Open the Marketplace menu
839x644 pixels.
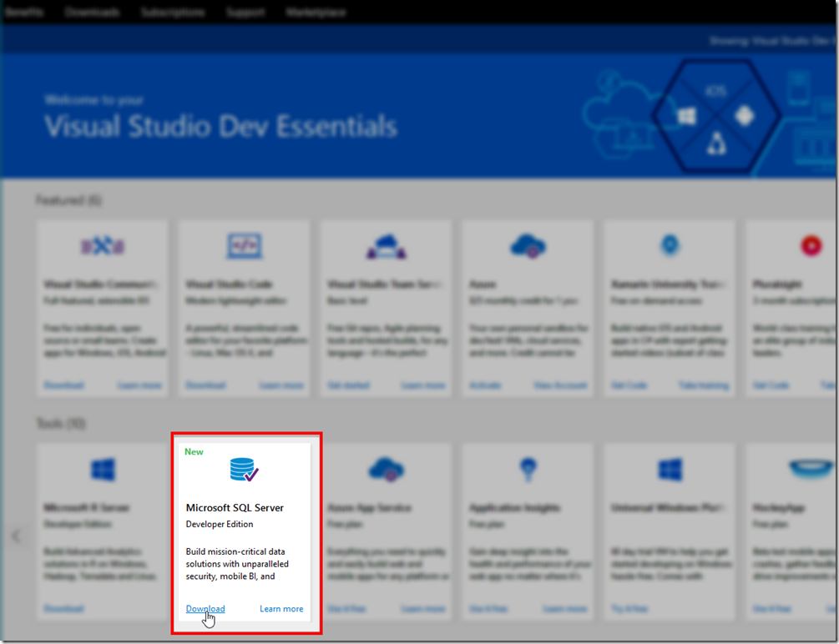316,12
